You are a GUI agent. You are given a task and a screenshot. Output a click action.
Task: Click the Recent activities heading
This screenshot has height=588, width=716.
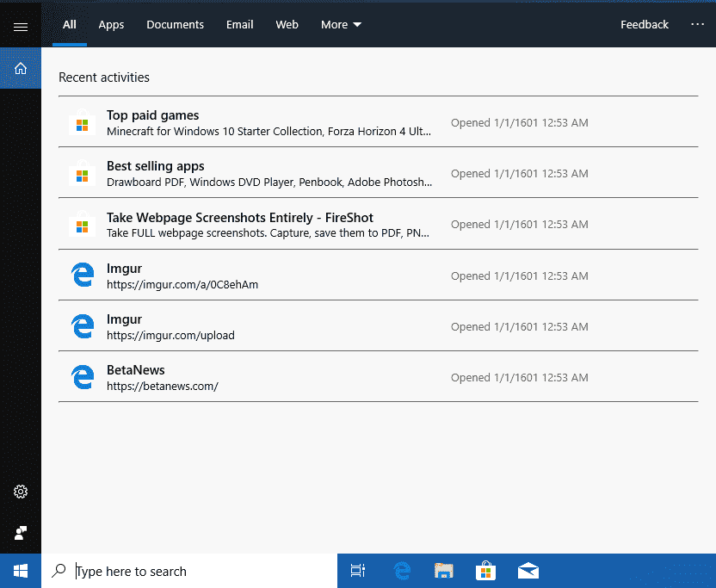click(x=104, y=77)
